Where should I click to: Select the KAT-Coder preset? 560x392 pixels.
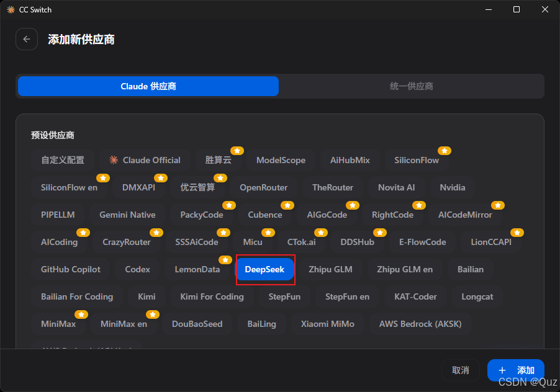click(x=415, y=296)
